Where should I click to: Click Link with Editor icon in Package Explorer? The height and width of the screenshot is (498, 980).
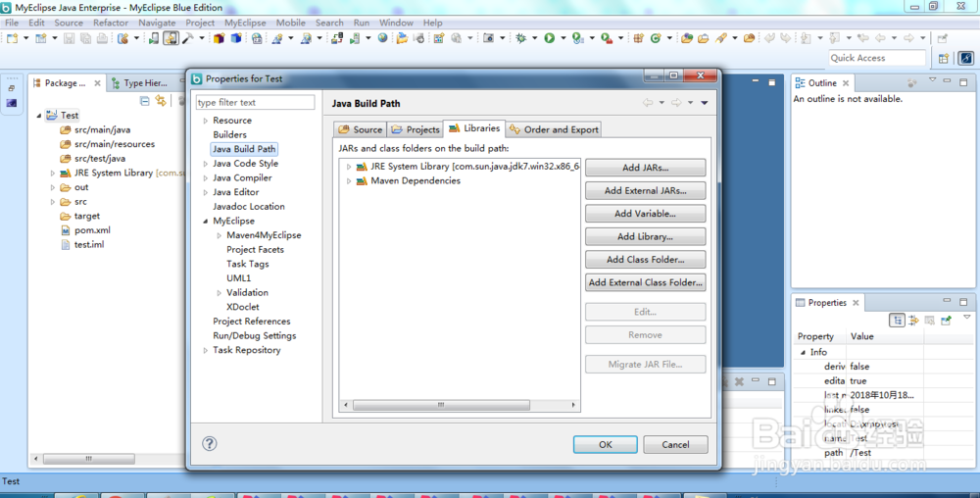coord(162,101)
